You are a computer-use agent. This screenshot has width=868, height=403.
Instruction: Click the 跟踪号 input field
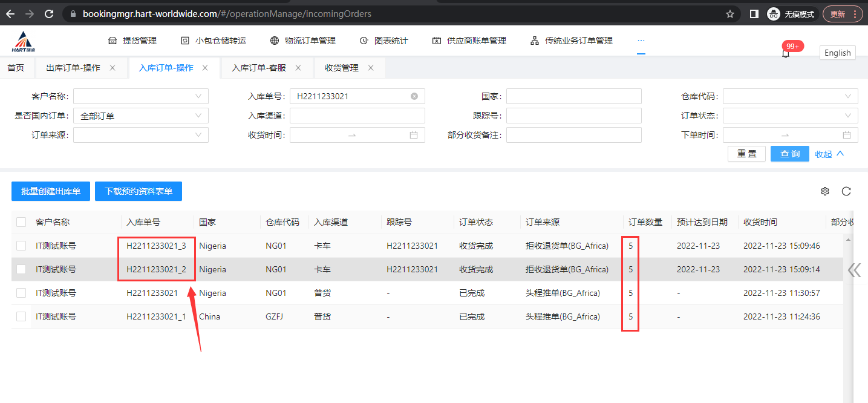[573, 116]
